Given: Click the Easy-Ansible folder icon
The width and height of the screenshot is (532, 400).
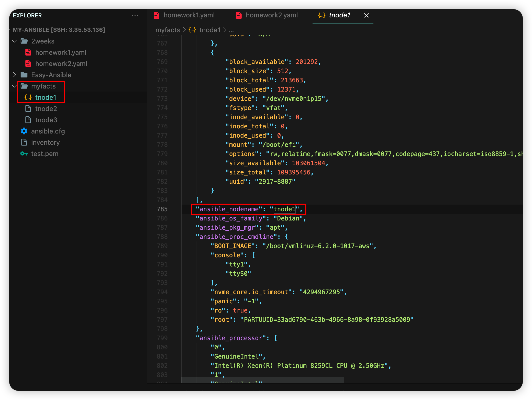Looking at the screenshot, I should 24,75.
